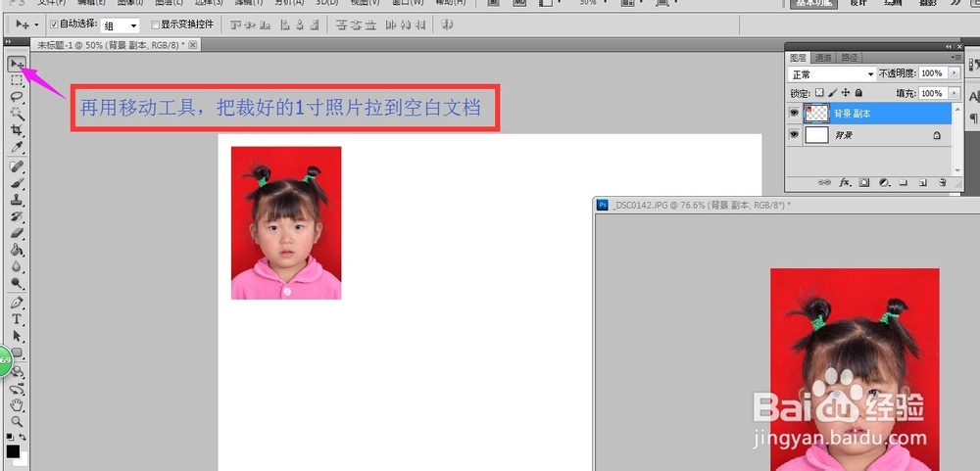Create a new layer

point(922,183)
